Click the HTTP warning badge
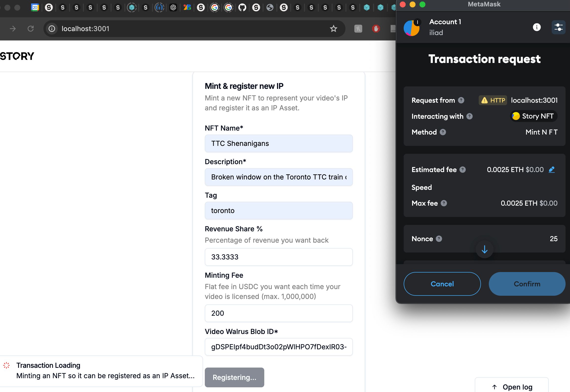The height and width of the screenshot is (392, 570). click(x=493, y=100)
